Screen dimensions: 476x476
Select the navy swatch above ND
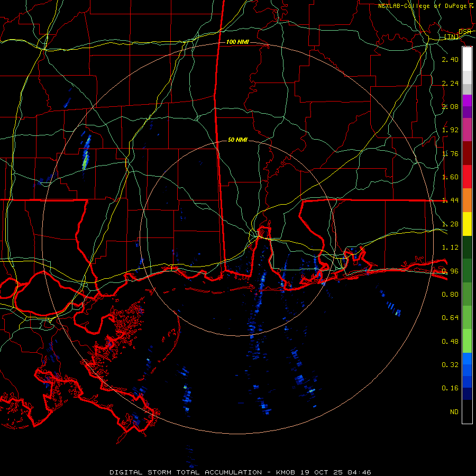(467, 393)
